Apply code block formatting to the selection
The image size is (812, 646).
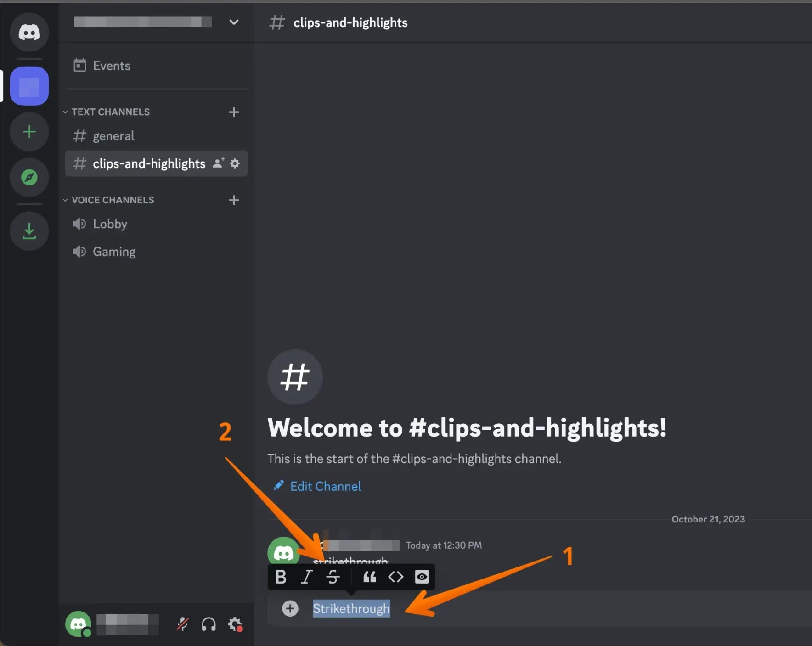pyautogui.click(x=395, y=577)
